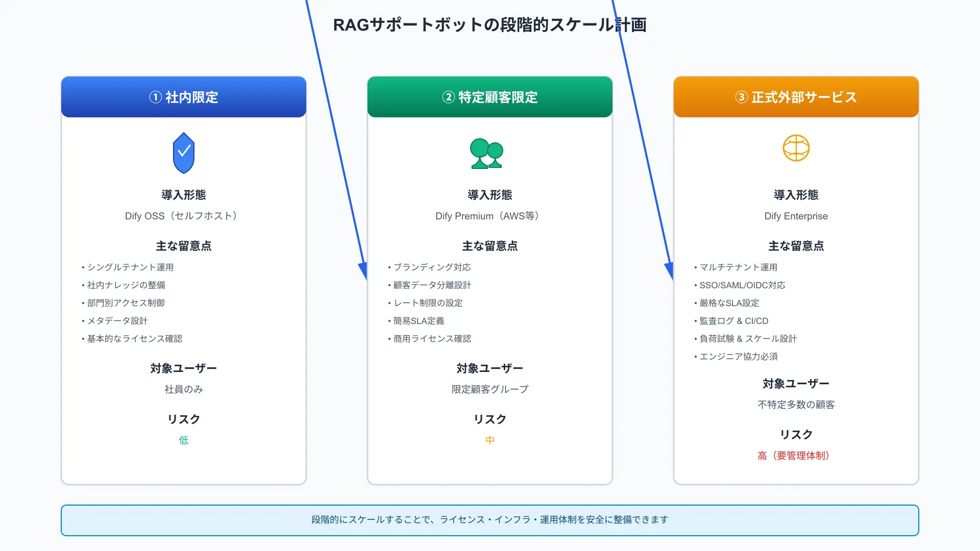Viewport: 980px width, 551px height.
Task: Click the bullet 負荷試験 & スケール設計
Action: pyautogui.click(x=745, y=339)
